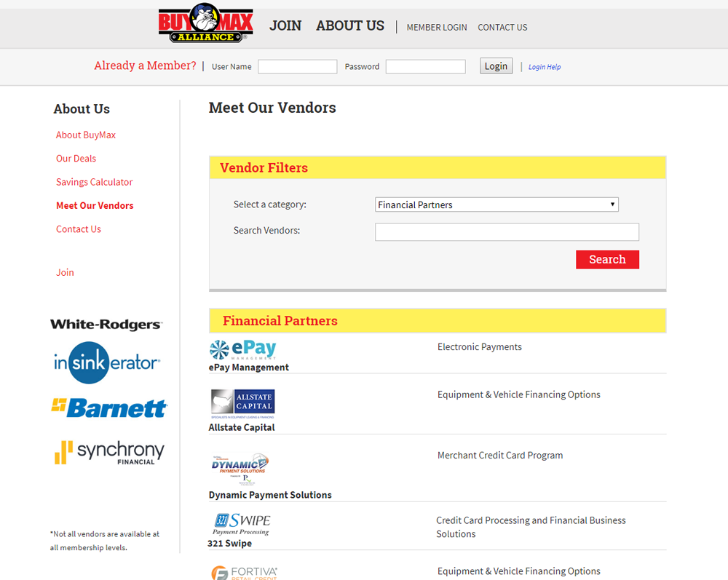Open the Login Help link
728x580 pixels.
545,67
